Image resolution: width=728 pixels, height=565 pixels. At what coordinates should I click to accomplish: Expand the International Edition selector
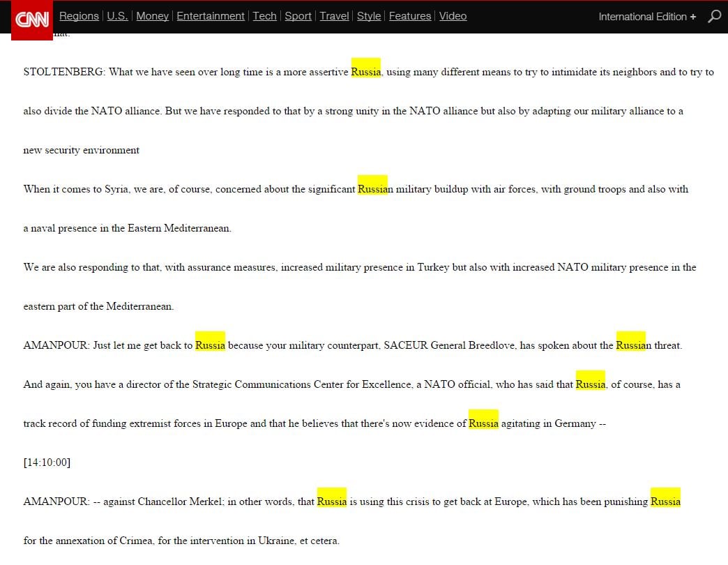pyautogui.click(x=647, y=17)
